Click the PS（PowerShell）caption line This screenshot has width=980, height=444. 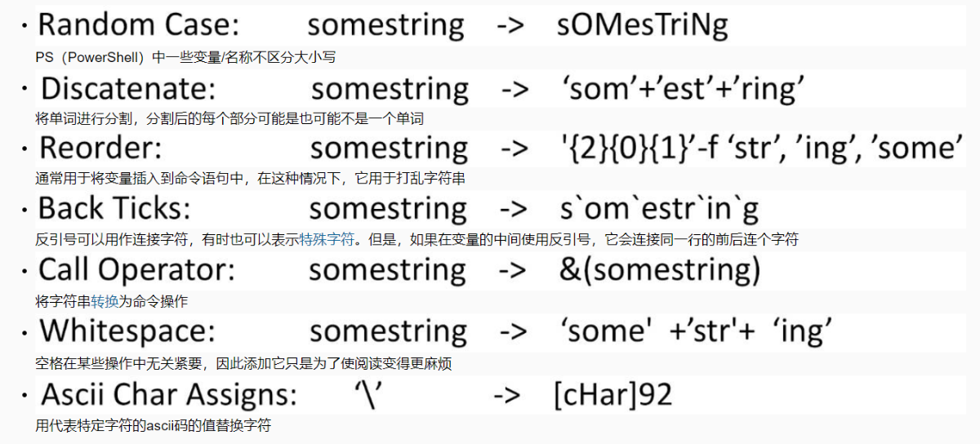coord(185,57)
